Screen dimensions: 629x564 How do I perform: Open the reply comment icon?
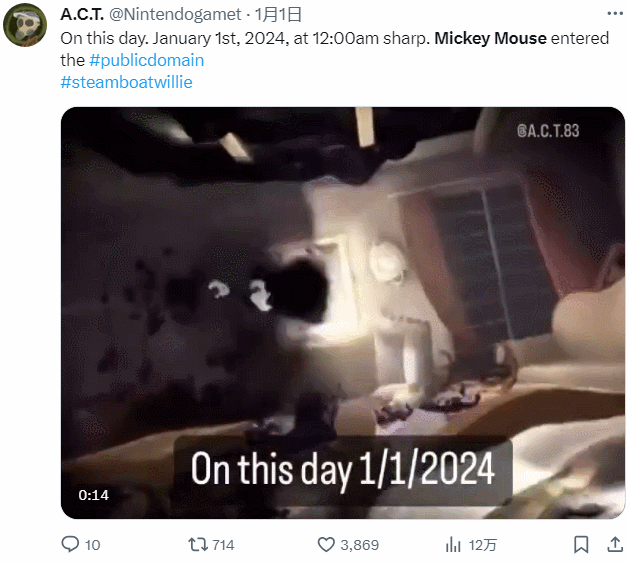click(x=70, y=544)
